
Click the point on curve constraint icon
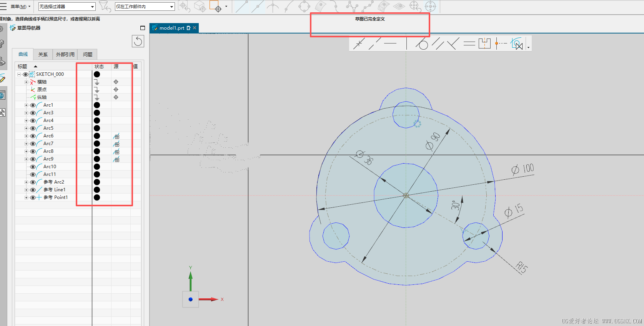pos(359,43)
